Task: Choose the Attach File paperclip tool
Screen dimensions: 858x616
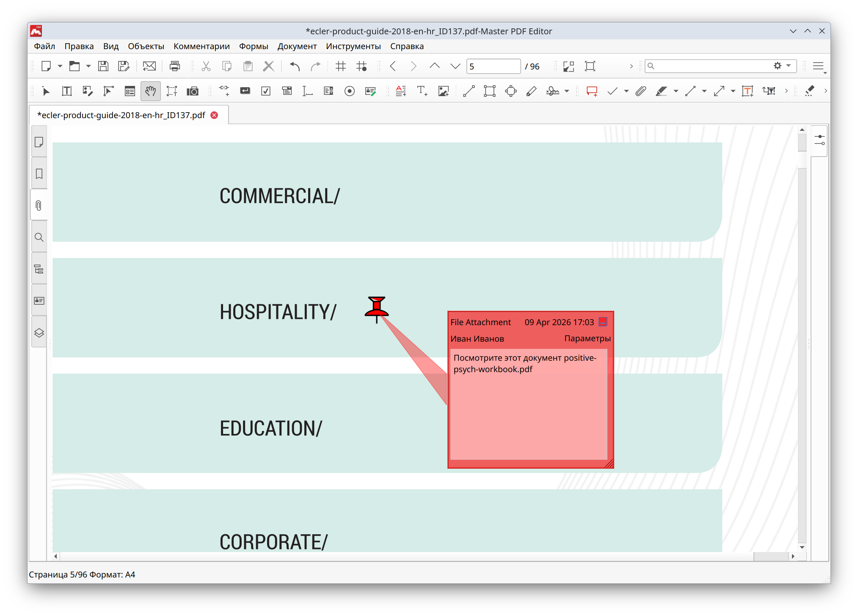Action: [x=640, y=91]
